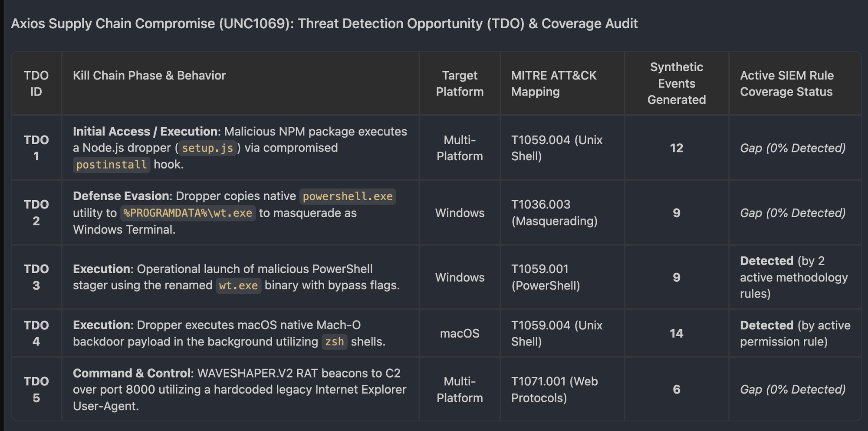Select the TDO 5 row identifier
This screenshot has width=868, height=431.
pyautogui.click(x=36, y=389)
